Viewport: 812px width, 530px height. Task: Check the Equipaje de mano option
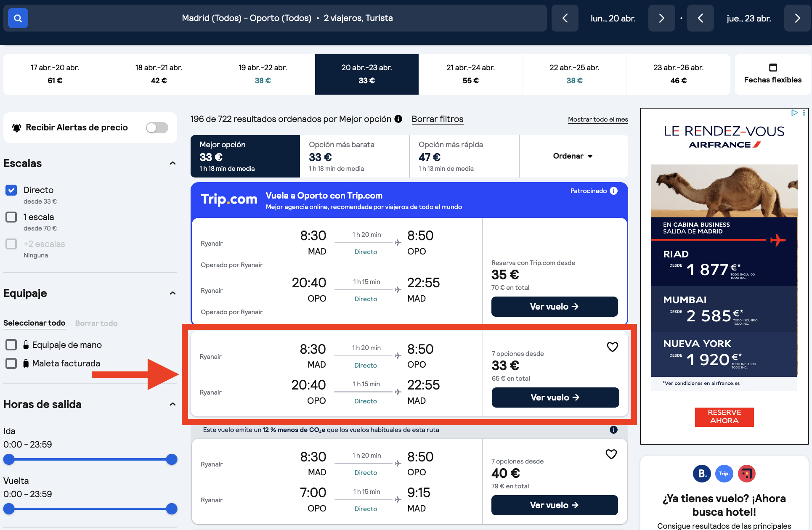pos(11,345)
